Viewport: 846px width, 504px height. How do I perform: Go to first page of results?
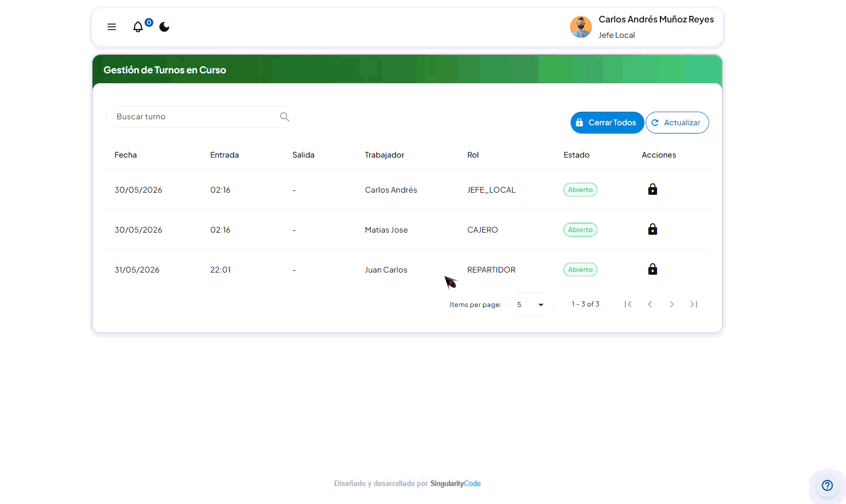tap(628, 304)
